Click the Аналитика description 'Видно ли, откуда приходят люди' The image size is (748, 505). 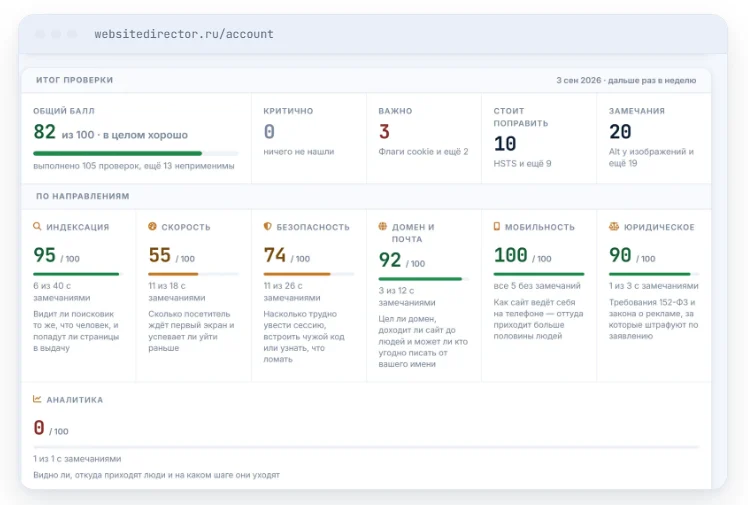tap(156, 475)
